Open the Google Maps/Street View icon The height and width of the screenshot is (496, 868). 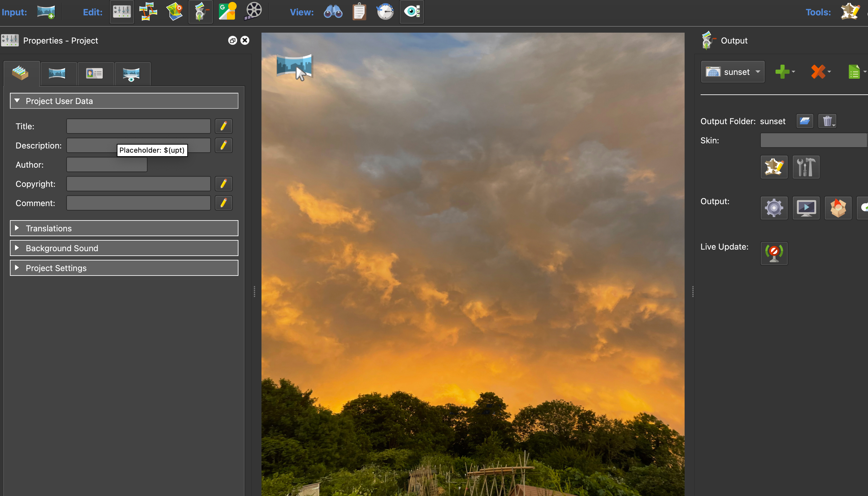tap(227, 12)
